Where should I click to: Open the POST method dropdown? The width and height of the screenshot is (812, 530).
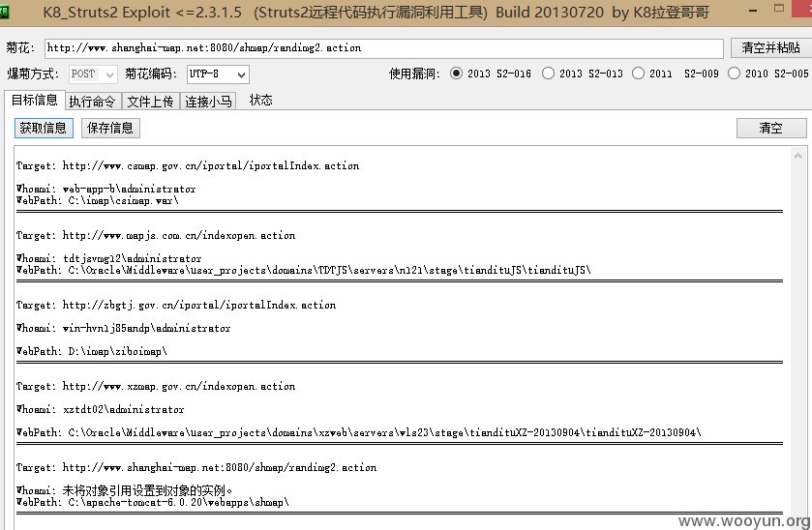93,74
